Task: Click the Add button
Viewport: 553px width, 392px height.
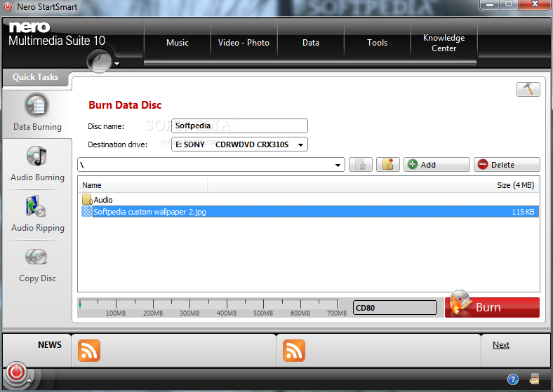Action: (437, 165)
